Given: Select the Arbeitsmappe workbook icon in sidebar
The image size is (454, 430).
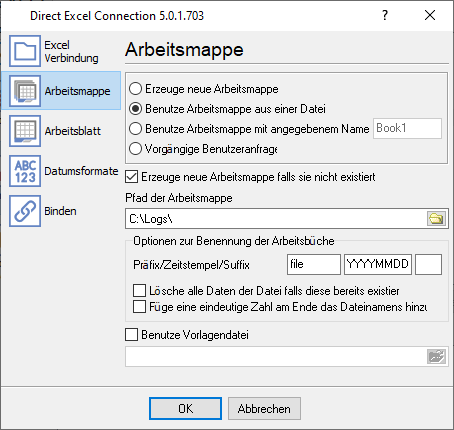Looking at the screenshot, I should [x=25, y=91].
